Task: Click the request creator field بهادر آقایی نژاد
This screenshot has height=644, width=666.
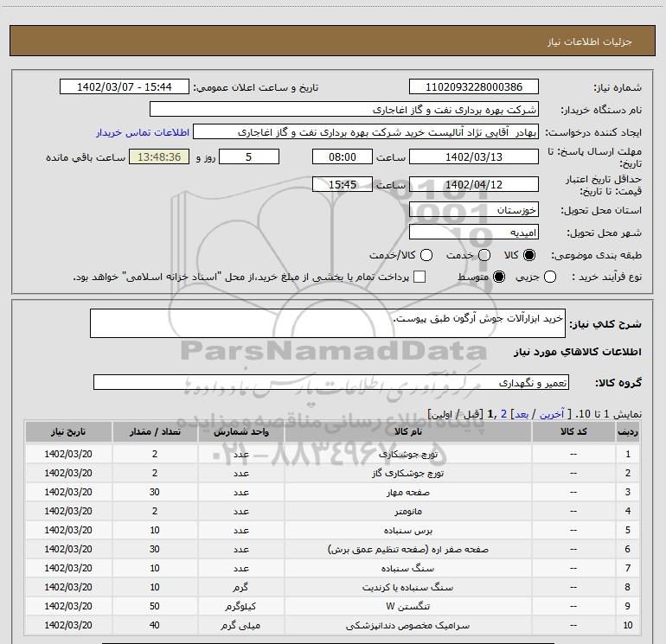Action: coord(366,132)
